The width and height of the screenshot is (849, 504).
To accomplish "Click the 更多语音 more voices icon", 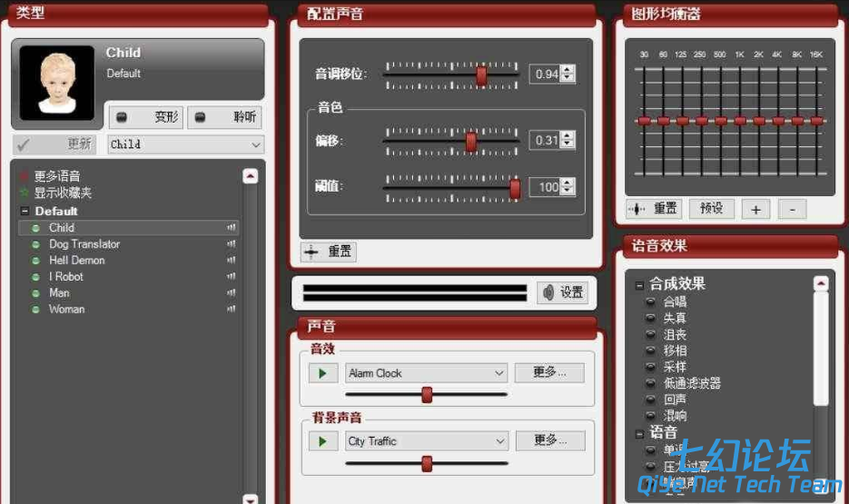I will [x=25, y=176].
